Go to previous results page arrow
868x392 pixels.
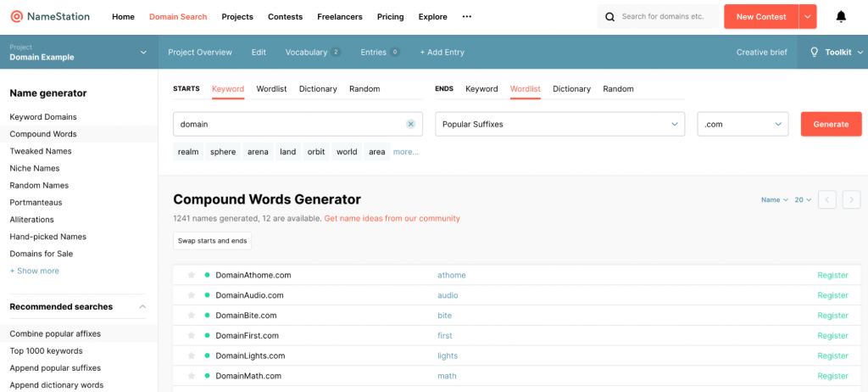coord(827,199)
